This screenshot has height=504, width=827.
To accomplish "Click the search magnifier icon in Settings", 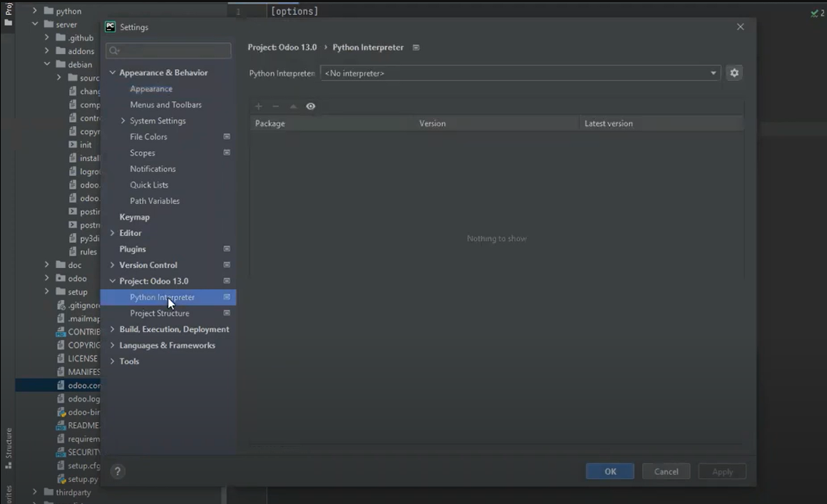I will (x=115, y=51).
